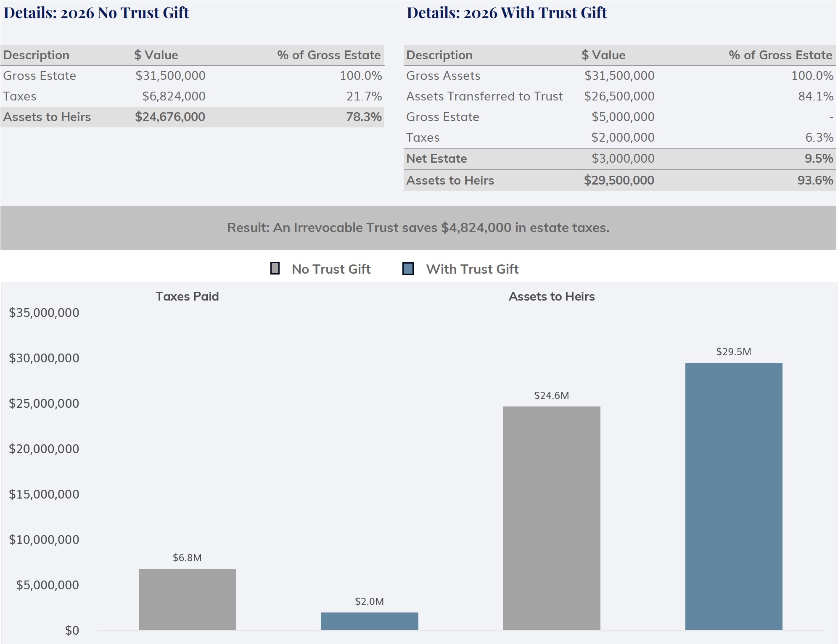The width and height of the screenshot is (838, 644).
Task: Select the 78.3% Assets to Heirs percentage
Action: click(x=364, y=117)
